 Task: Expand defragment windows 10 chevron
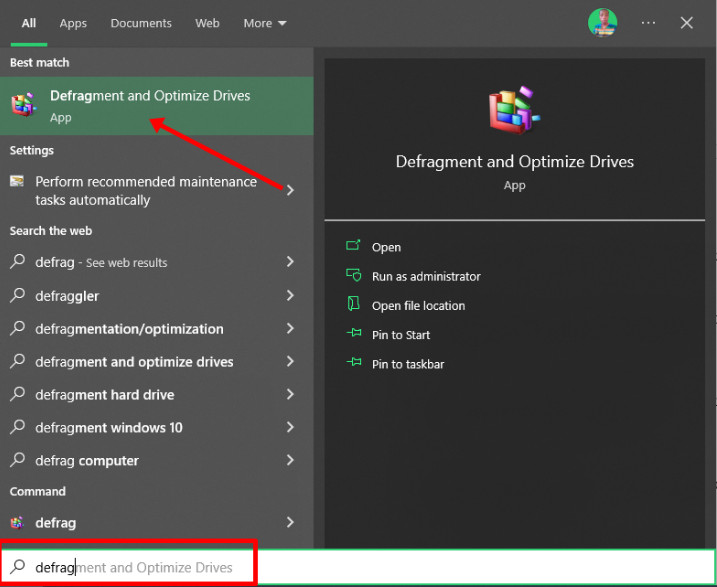290,427
